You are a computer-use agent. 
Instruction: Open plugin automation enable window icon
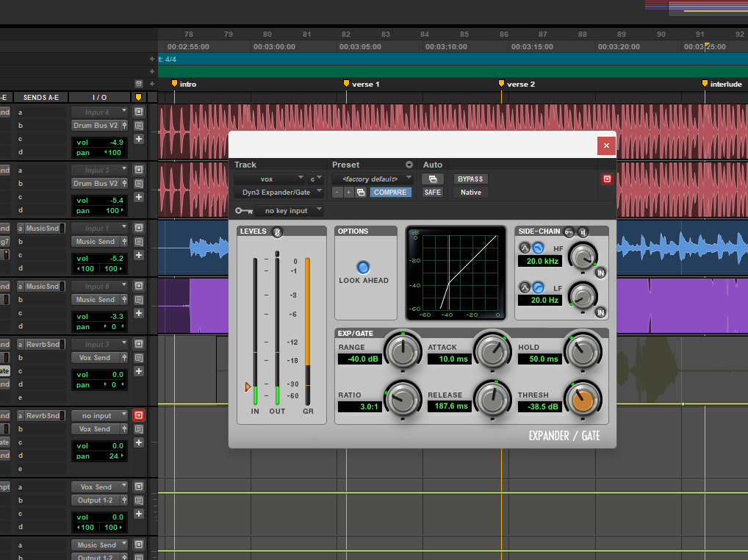coord(433,179)
